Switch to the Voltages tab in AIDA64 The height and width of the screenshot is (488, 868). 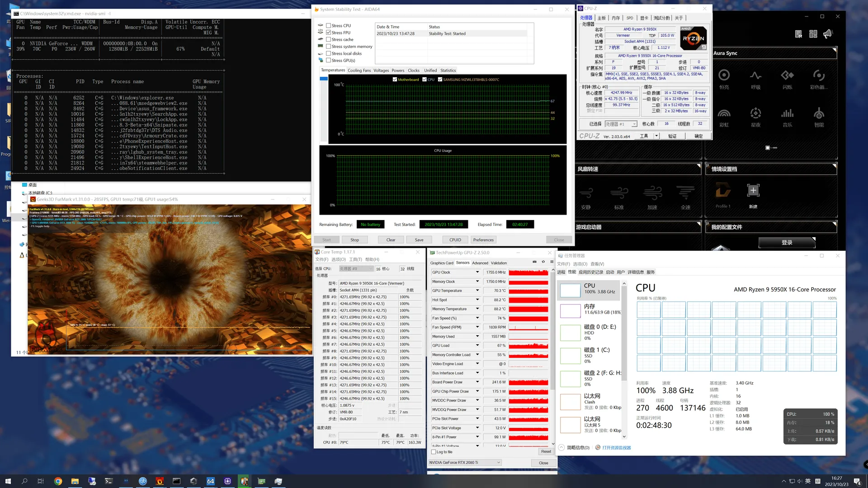(381, 70)
